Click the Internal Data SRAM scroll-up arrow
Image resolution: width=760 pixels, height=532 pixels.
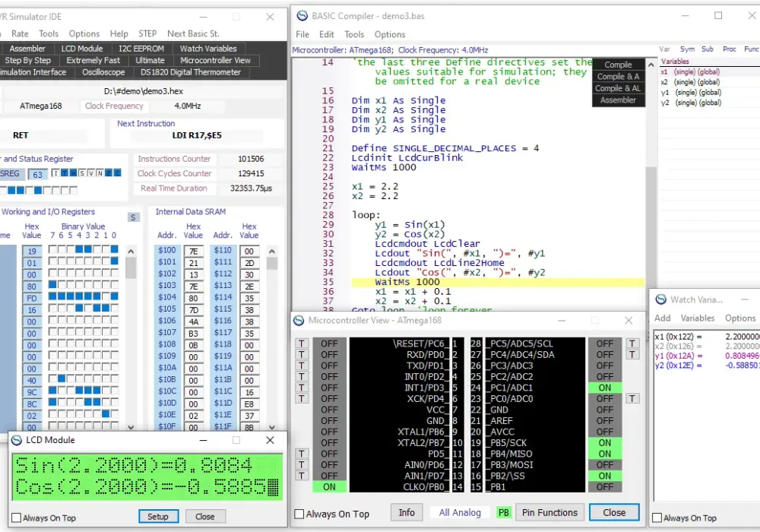(272, 252)
